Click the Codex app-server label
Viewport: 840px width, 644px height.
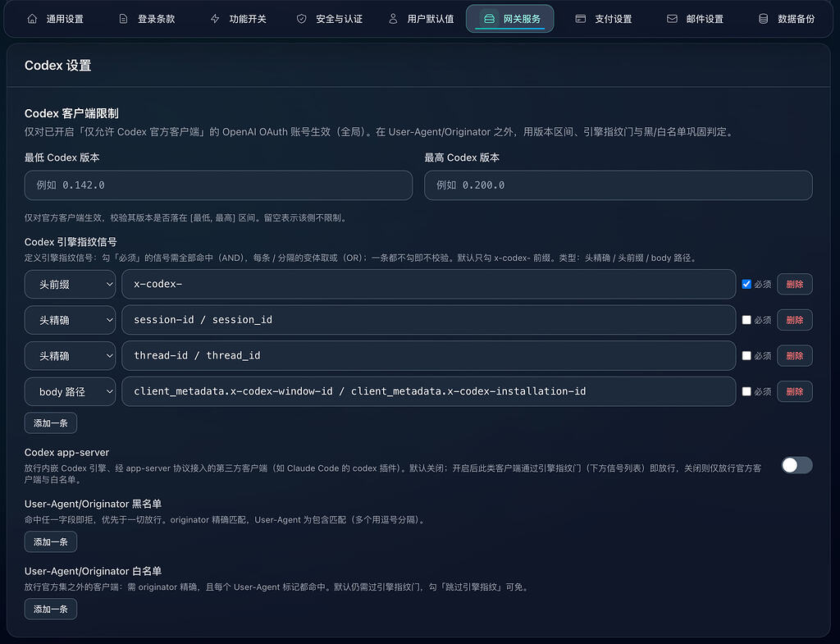67,453
